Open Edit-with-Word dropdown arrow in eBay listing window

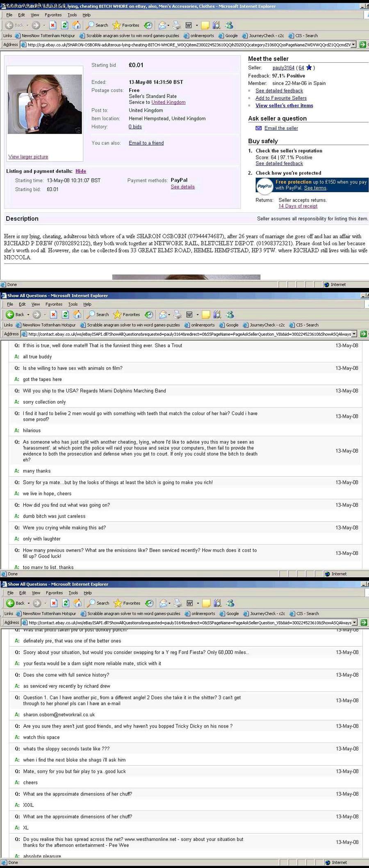click(197, 25)
